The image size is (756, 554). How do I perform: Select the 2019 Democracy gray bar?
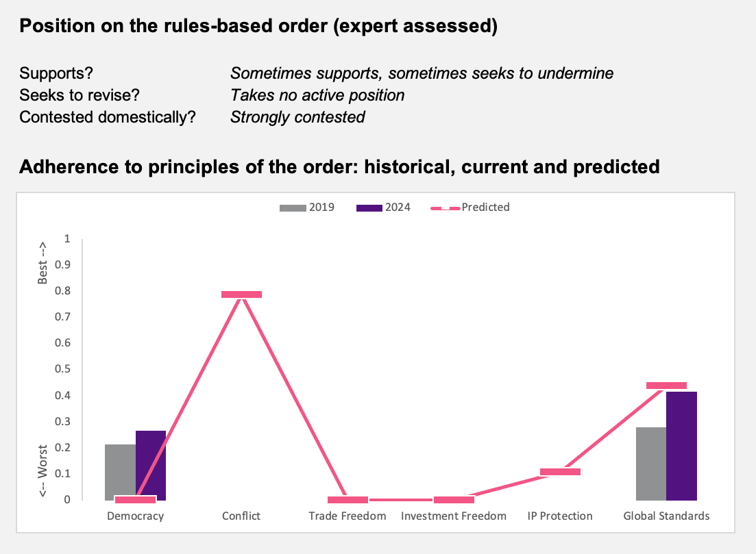(x=120, y=472)
